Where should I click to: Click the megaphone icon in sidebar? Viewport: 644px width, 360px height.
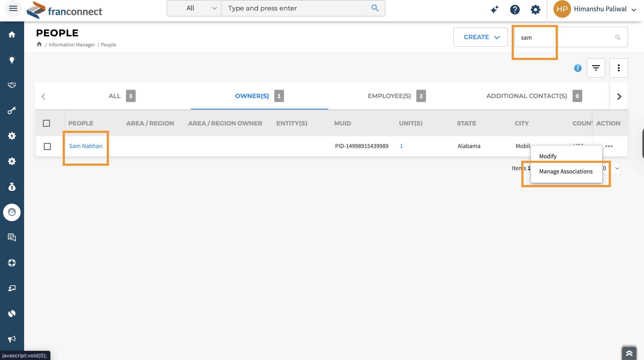tap(12, 339)
